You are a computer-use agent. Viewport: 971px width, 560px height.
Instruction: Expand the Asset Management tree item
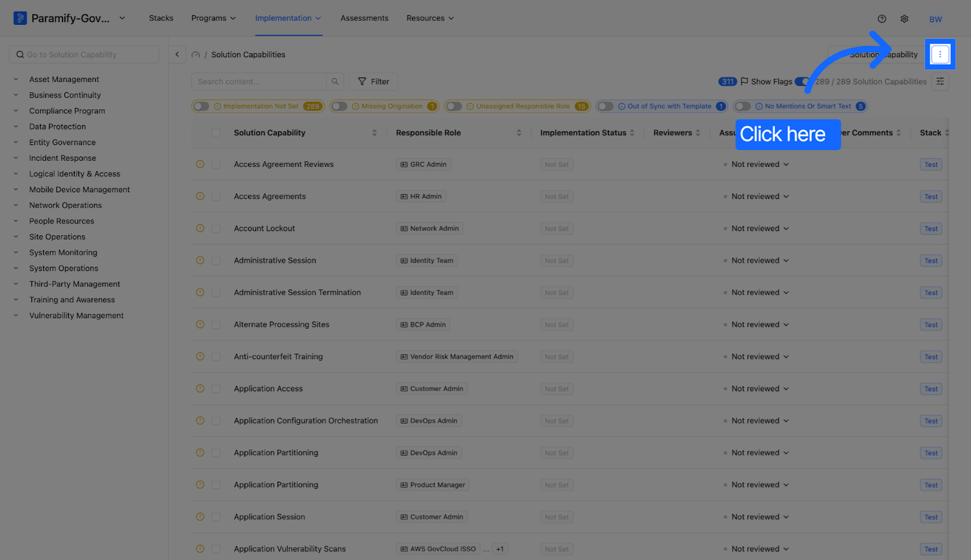pyautogui.click(x=16, y=79)
